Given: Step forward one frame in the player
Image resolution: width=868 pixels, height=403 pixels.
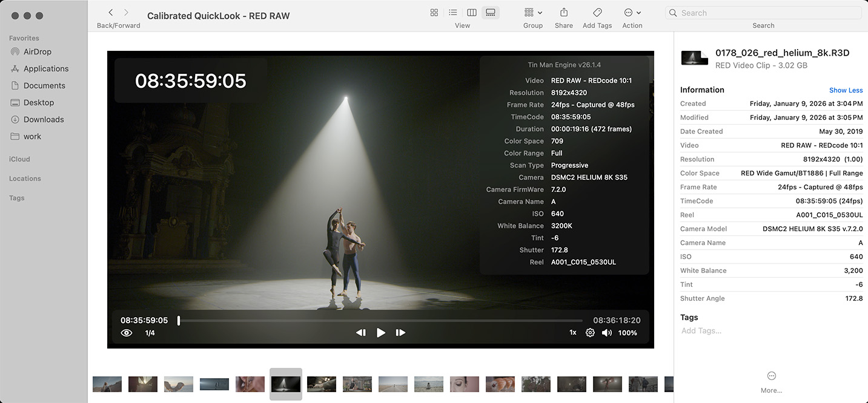Looking at the screenshot, I should [400, 333].
